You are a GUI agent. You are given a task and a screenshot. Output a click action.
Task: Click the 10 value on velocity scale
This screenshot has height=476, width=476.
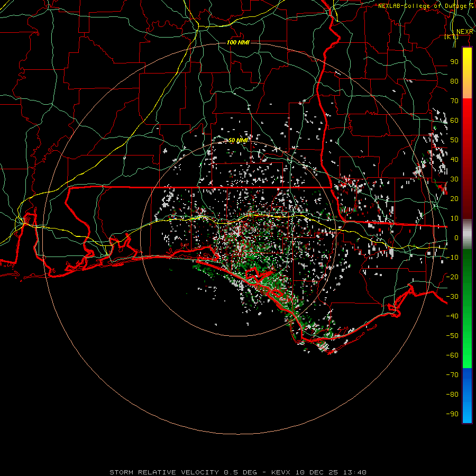tap(454, 218)
